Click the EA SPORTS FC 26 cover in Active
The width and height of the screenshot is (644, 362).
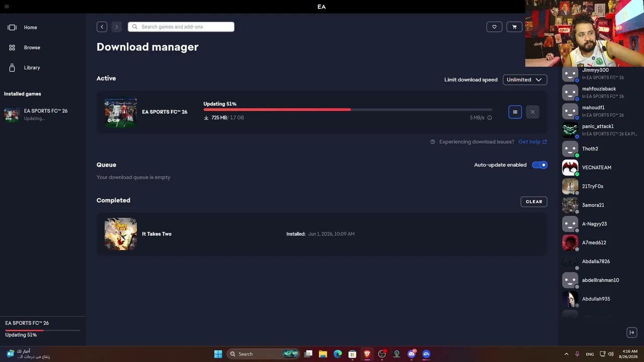pyautogui.click(x=121, y=112)
